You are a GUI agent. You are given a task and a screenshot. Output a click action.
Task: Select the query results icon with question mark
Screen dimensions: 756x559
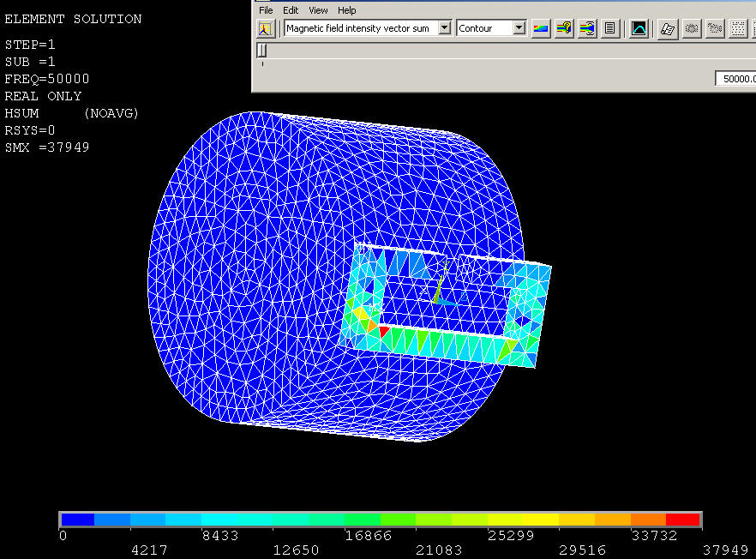click(564, 28)
